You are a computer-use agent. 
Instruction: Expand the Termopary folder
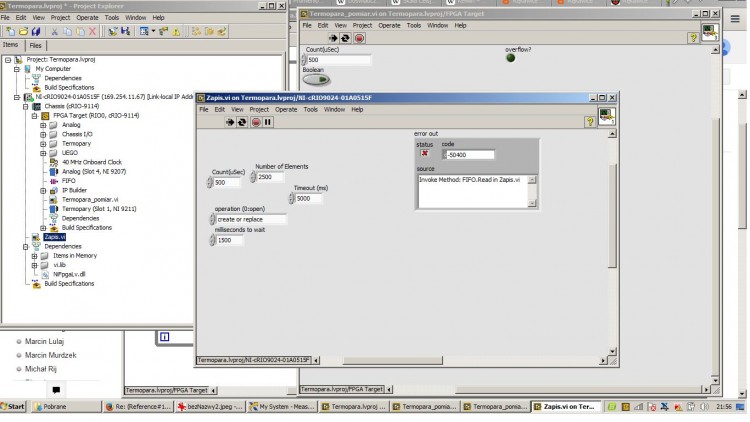pyautogui.click(x=43, y=144)
